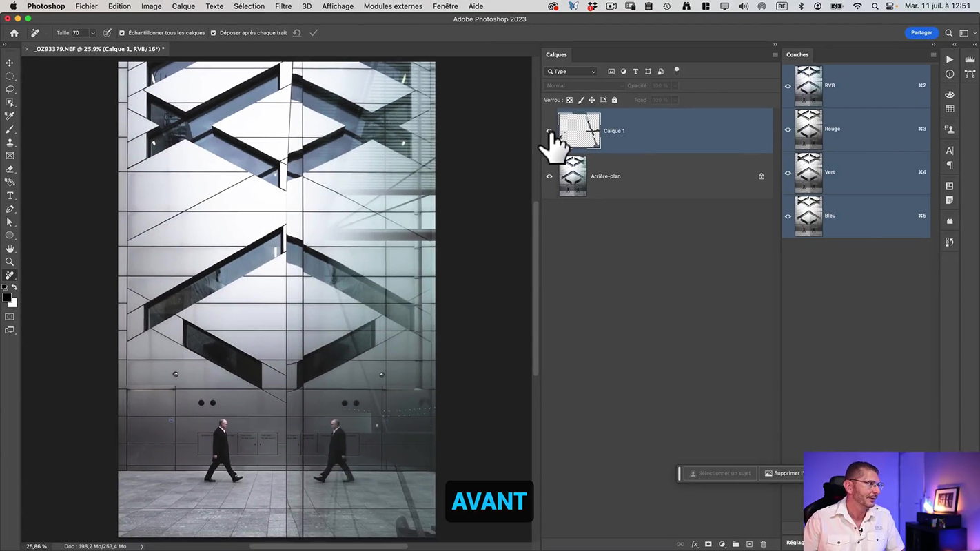Expand the Taille brush size dropdown
Screen dimensions: 980x551
coord(92,33)
